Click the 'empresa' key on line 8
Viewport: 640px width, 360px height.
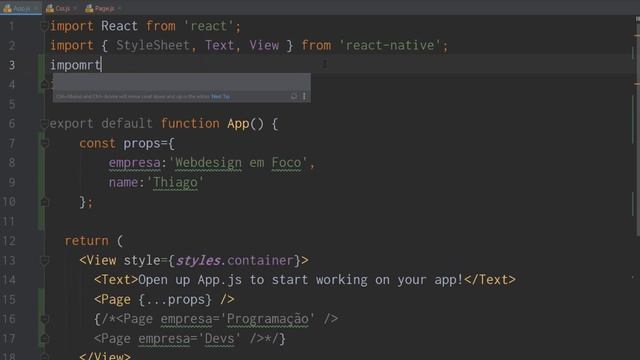[134, 163]
